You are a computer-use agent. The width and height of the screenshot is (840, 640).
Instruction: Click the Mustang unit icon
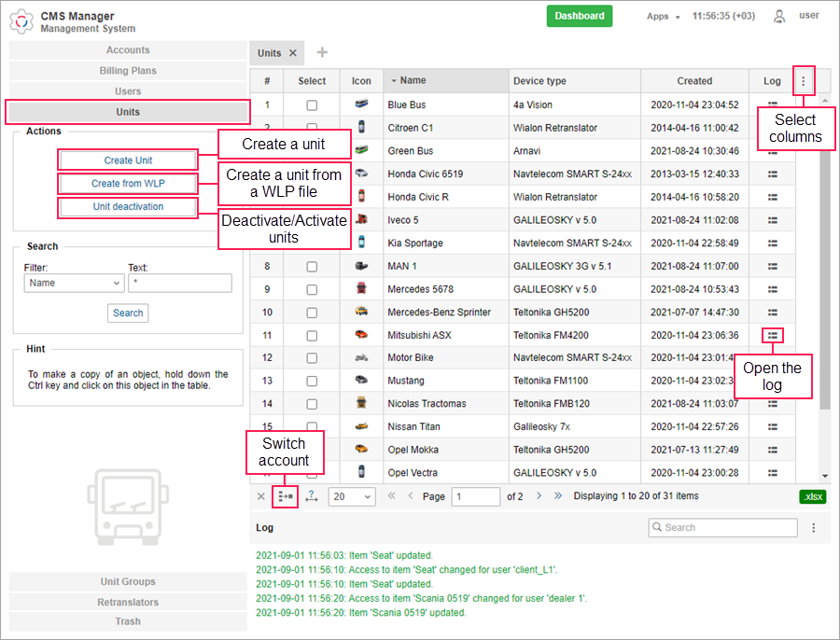click(361, 381)
